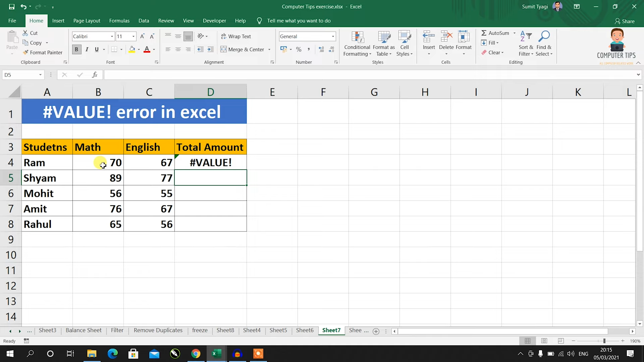Click the Balance Sheet tab

[x=83, y=330]
